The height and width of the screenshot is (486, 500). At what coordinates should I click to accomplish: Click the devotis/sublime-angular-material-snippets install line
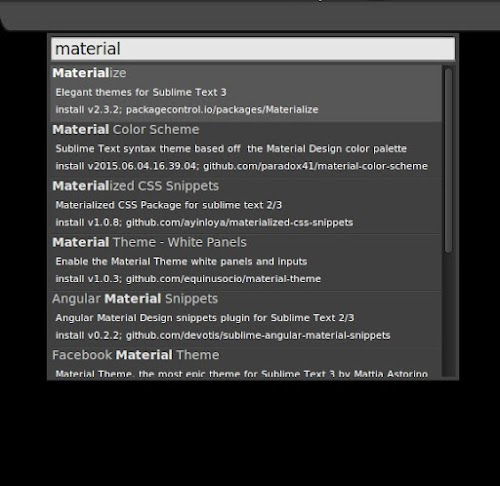(223, 335)
